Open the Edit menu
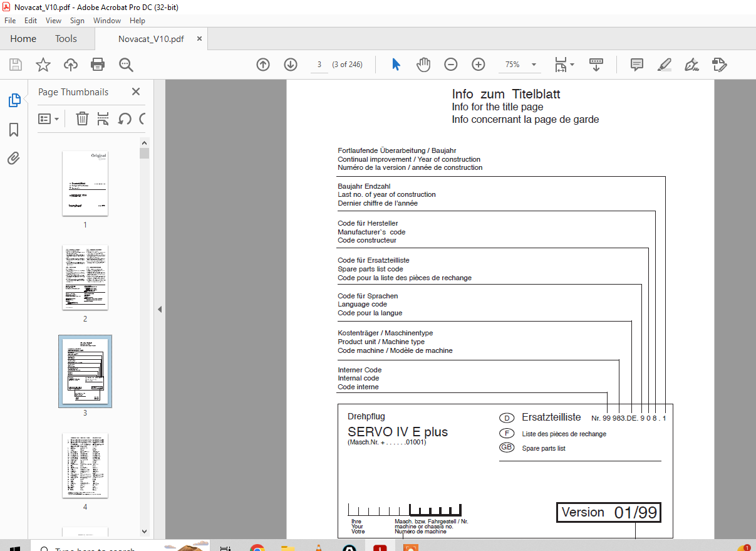The height and width of the screenshot is (551, 756). [31, 21]
